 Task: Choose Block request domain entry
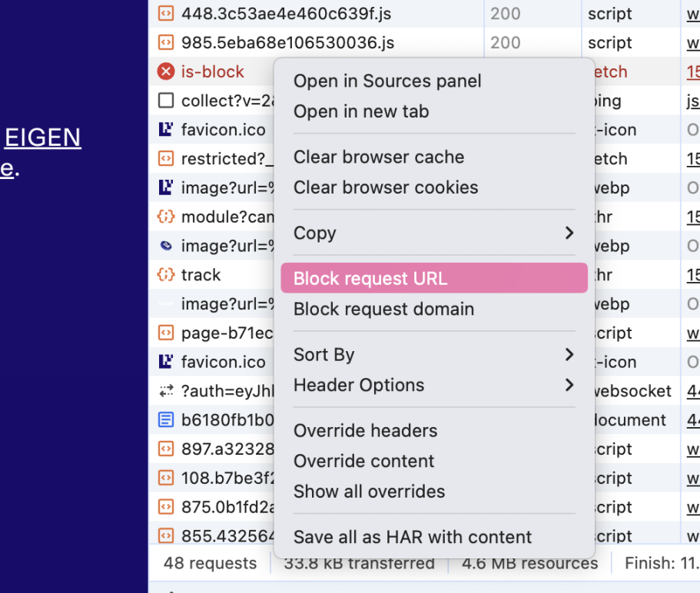click(383, 309)
